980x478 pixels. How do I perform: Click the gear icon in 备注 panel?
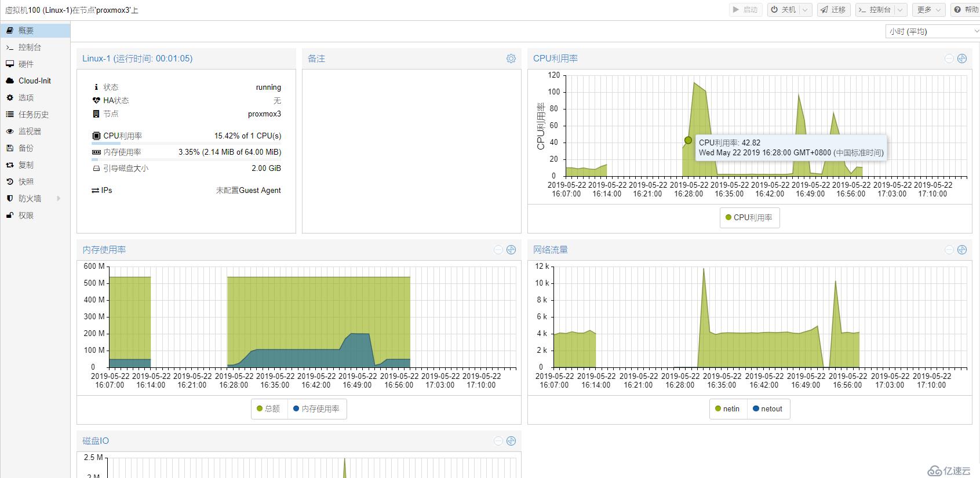pyautogui.click(x=511, y=59)
